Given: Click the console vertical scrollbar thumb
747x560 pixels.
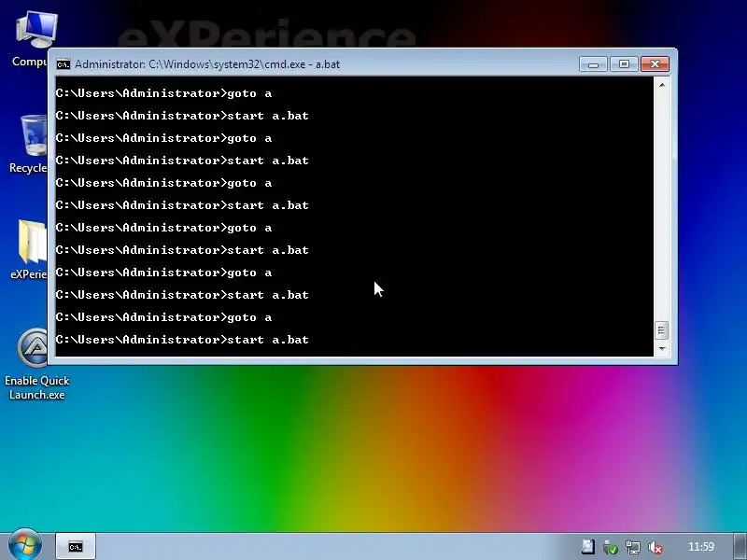Looking at the screenshot, I should 662,330.
